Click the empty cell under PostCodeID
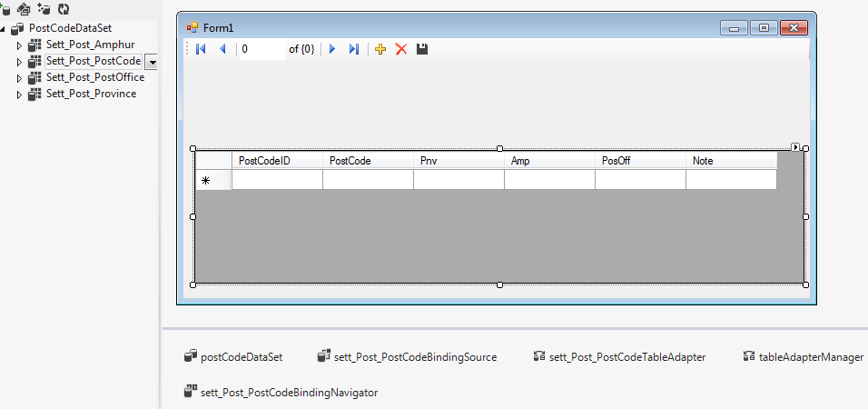 click(x=277, y=180)
